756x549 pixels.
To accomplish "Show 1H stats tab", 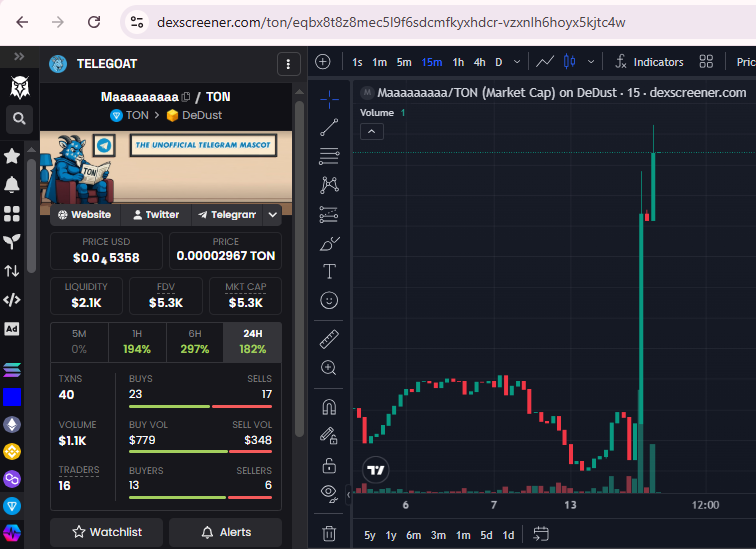I will pos(137,342).
